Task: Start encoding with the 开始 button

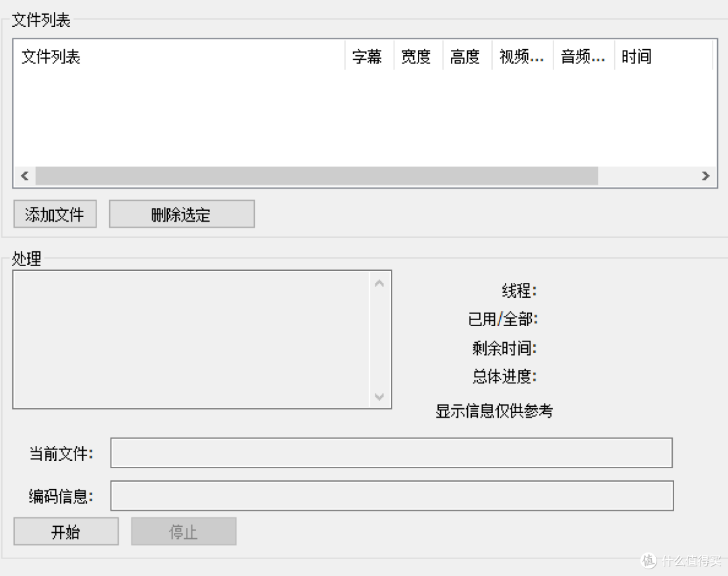Action: tap(66, 532)
